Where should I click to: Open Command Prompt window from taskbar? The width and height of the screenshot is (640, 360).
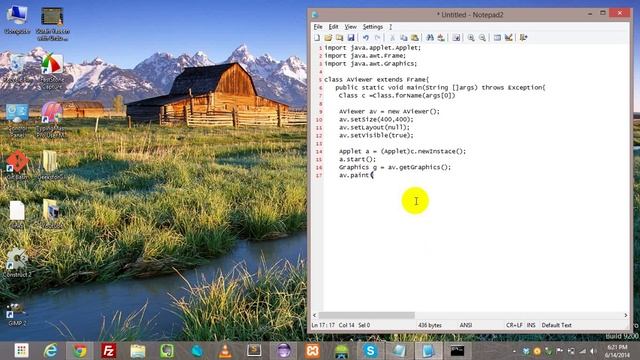click(457, 351)
